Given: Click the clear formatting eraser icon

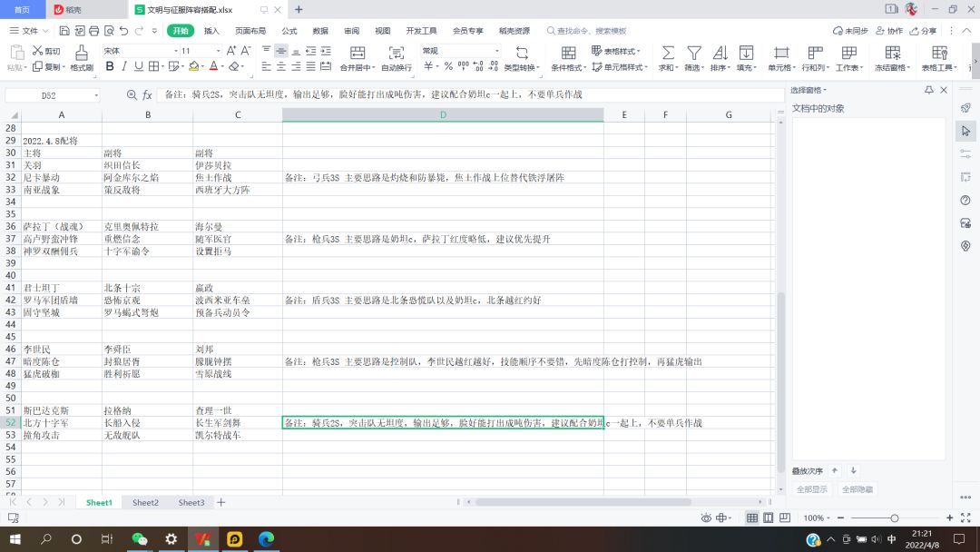Looking at the screenshot, I should point(234,66).
